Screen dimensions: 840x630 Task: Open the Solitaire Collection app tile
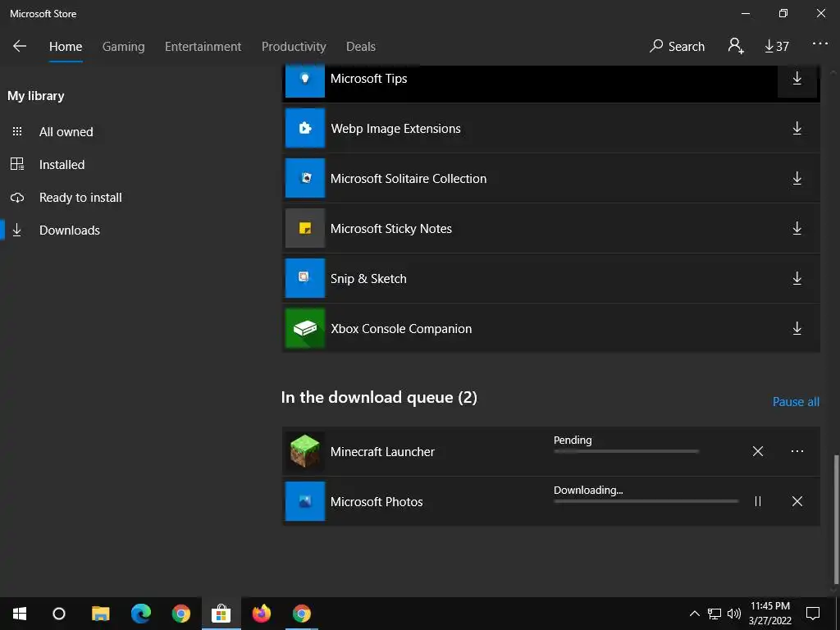tap(305, 178)
